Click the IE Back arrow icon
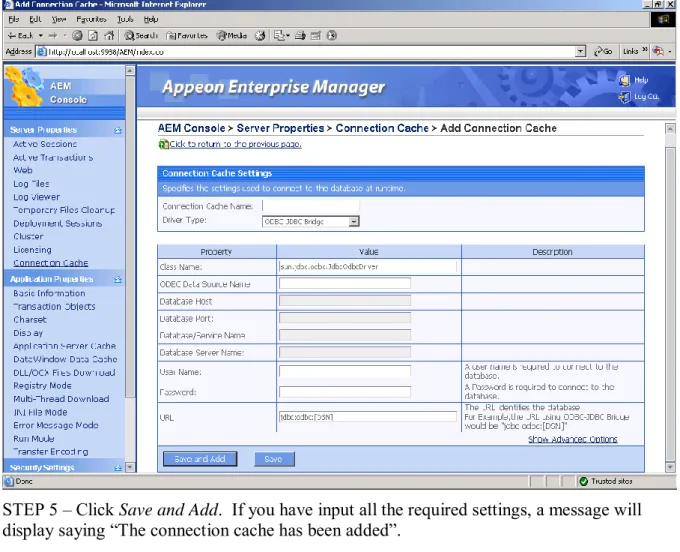The image size is (680, 552). [12, 36]
